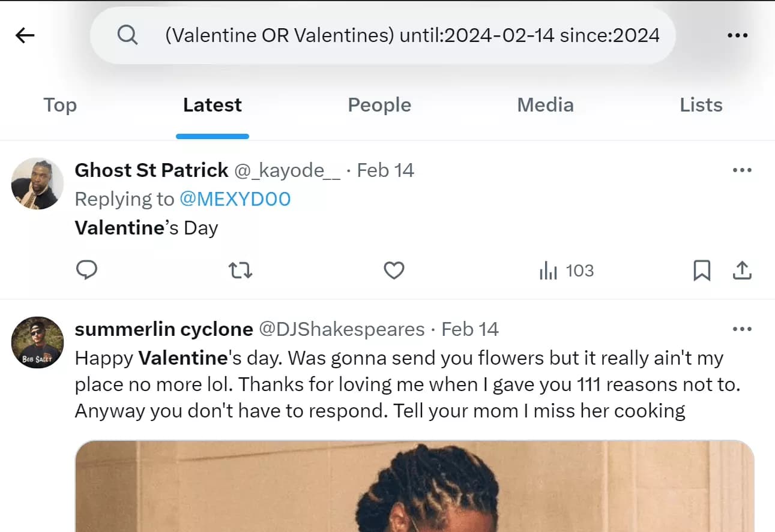The width and height of the screenshot is (775, 532).
Task: Switch to the Lists tab
Action: 701,105
